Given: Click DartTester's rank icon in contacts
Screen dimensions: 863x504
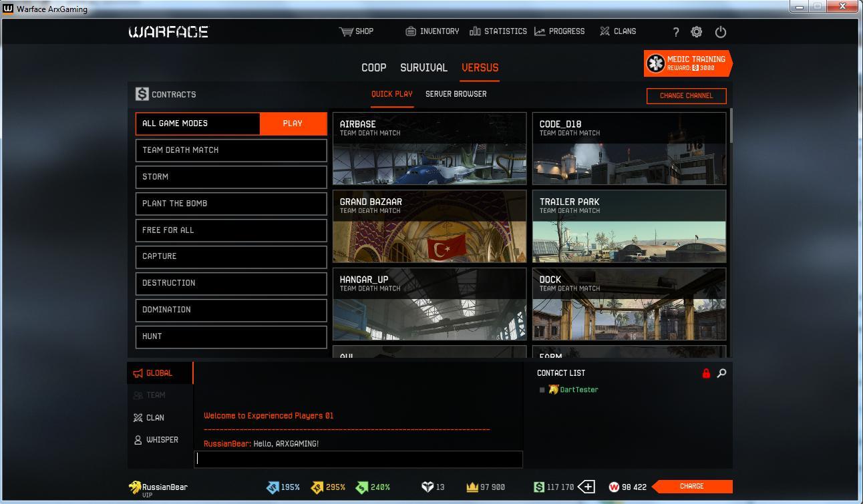Looking at the screenshot, I should coord(553,390).
